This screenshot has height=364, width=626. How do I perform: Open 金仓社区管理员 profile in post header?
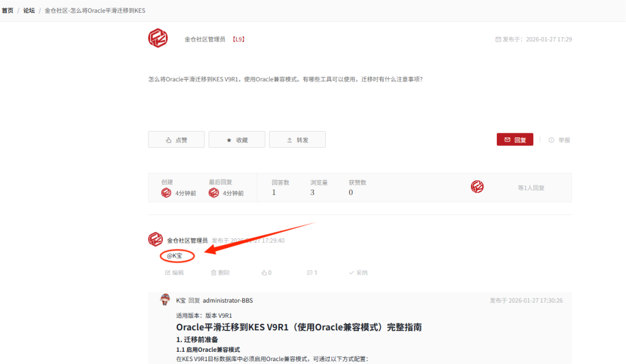tap(205, 39)
